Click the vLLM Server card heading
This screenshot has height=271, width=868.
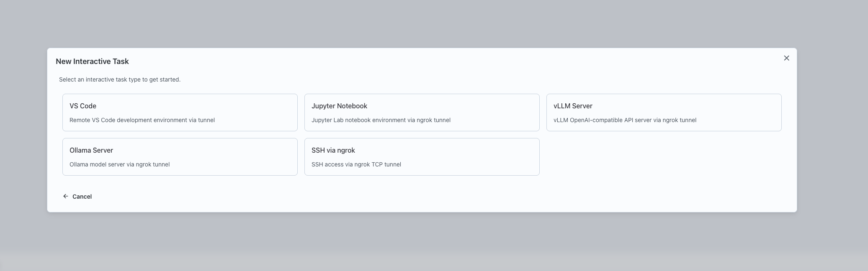pyautogui.click(x=572, y=106)
